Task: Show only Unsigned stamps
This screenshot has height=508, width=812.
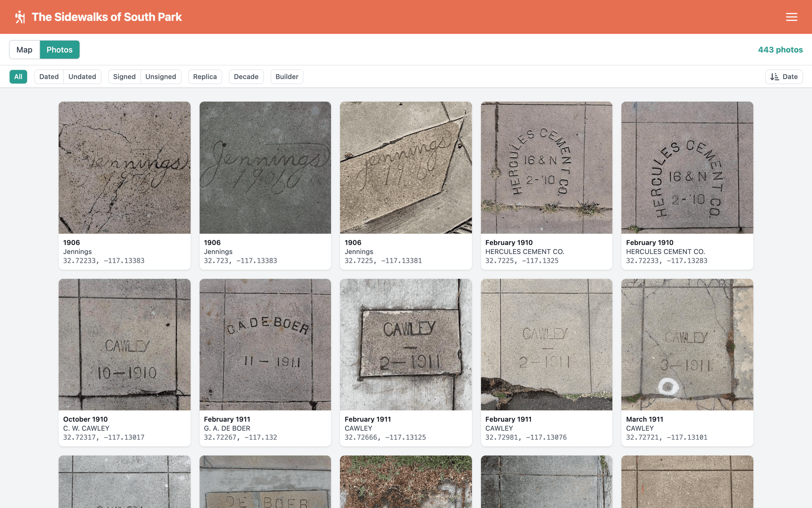Action: pyautogui.click(x=161, y=77)
